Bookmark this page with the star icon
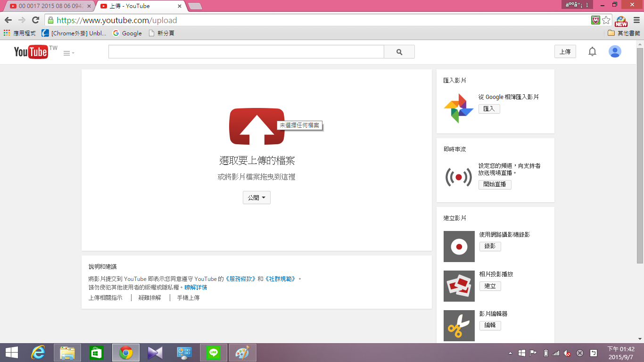 pos(606,20)
